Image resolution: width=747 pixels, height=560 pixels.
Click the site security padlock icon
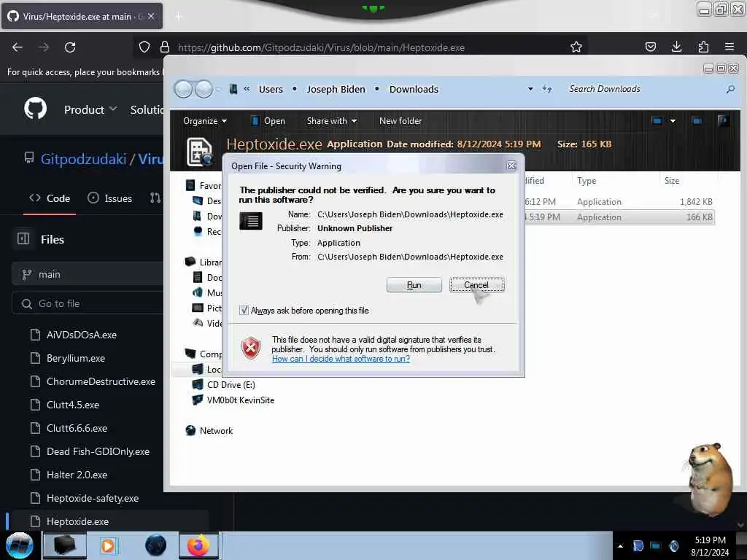165,47
